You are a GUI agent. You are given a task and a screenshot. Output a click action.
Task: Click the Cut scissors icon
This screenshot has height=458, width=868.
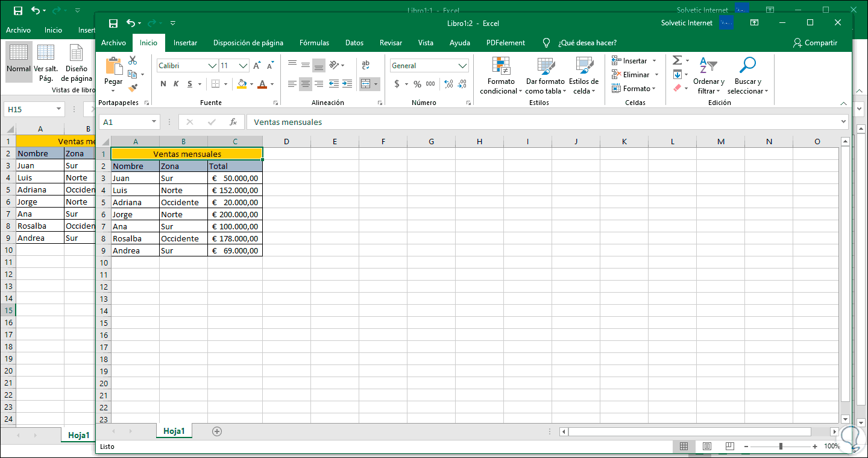133,60
